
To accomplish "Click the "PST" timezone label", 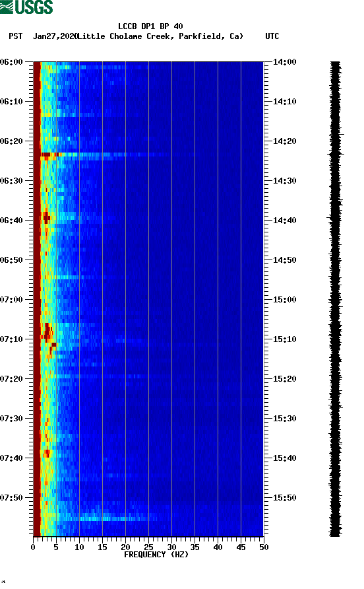I will click(x=16, y=36).
